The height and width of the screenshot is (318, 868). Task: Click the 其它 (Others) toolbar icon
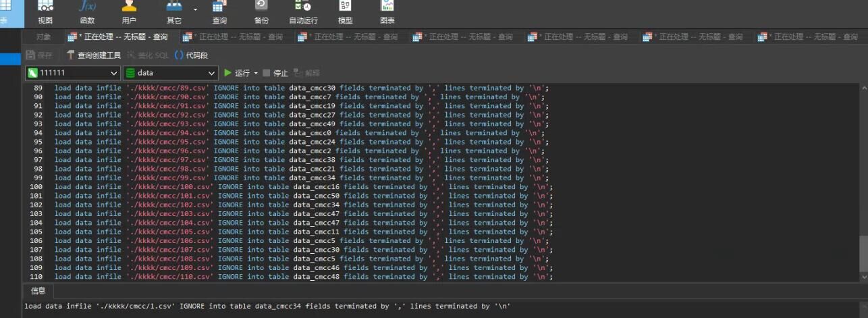174,12
